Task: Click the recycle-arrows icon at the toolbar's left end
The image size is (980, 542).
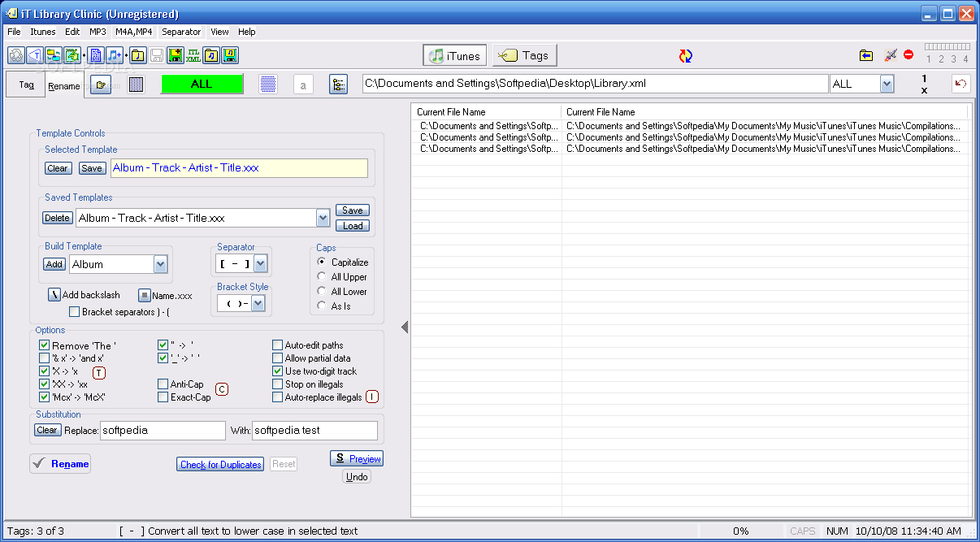Action: click(x=15, y=55)
